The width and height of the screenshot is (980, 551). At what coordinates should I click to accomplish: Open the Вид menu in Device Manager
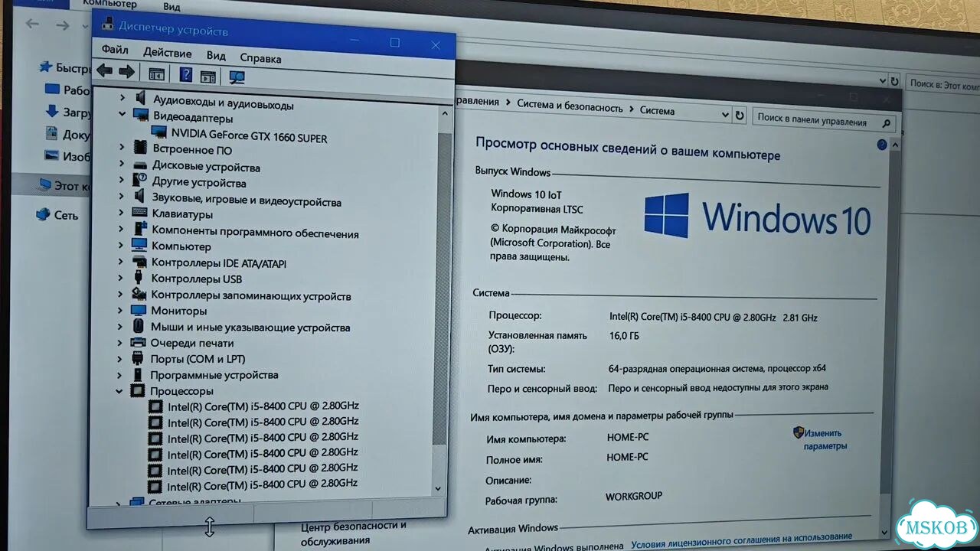[x=216, y=55]
